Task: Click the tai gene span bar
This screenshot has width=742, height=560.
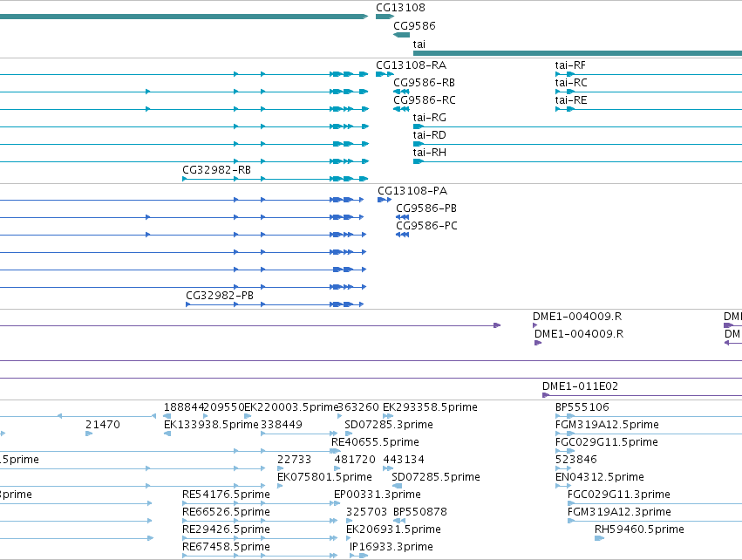Action: pyautogui.click(x=577, y=53)
